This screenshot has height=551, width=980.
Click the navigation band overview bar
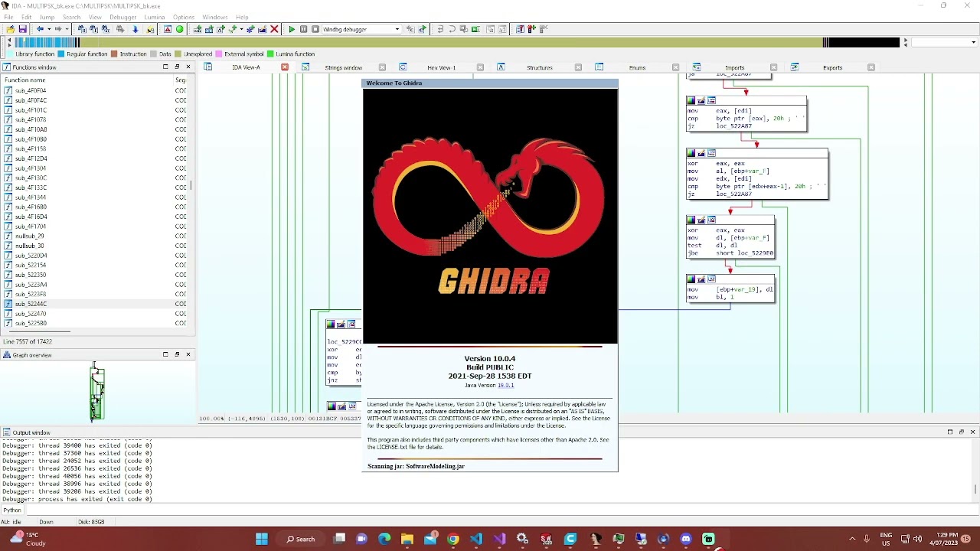click(456, 43)
